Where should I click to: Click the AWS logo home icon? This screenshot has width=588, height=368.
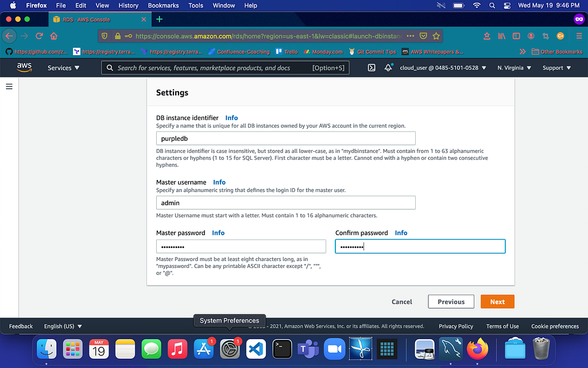point(24,68)
